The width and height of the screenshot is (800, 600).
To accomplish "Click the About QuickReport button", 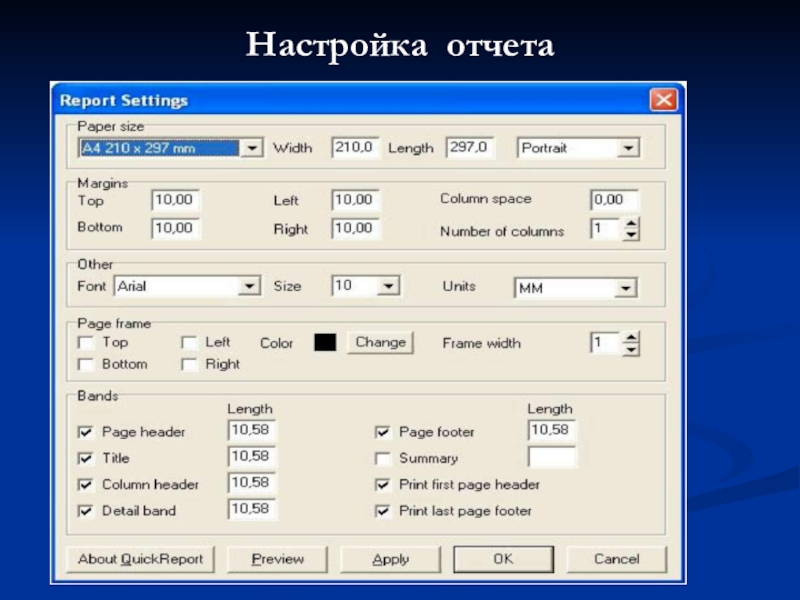I will [140, 559].
